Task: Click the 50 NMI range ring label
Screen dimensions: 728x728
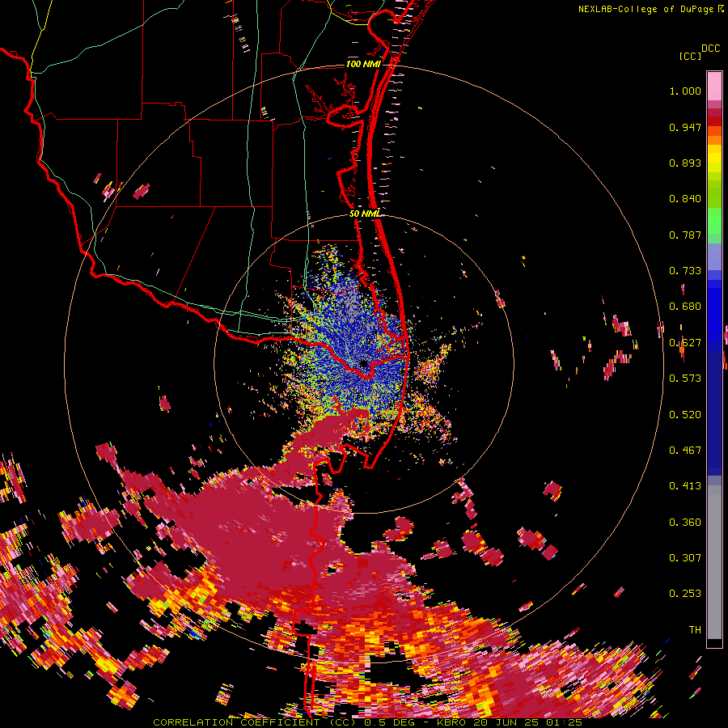Action: (x=365, y=214)
